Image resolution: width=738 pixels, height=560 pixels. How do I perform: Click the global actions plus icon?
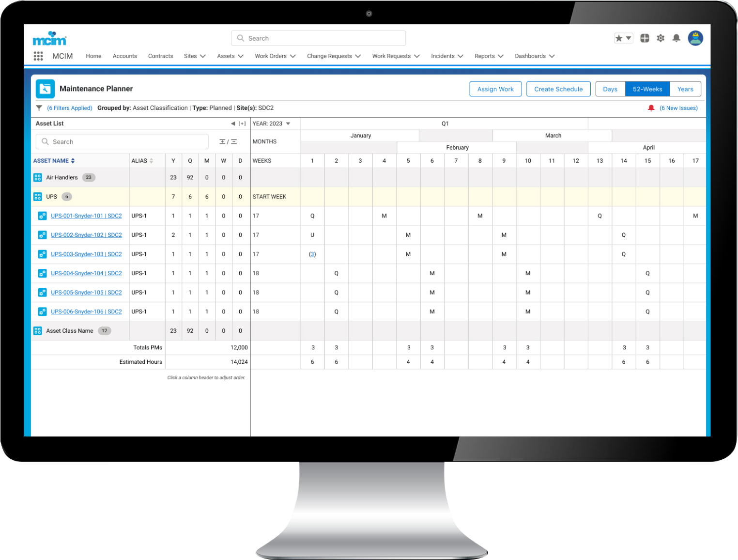point(645,38)
